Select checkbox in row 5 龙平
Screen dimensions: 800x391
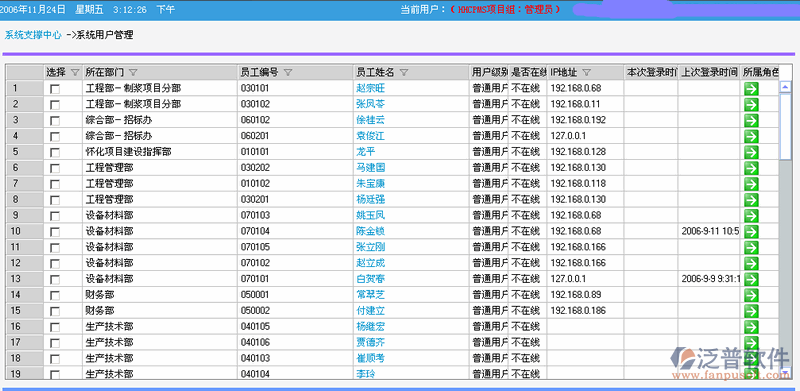tap(55, 153)
